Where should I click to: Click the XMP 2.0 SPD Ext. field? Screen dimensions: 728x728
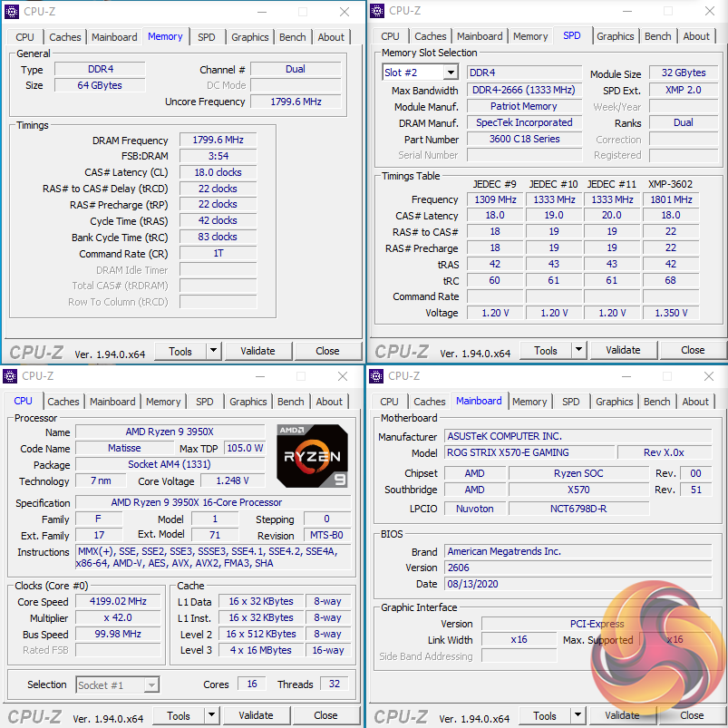[684, 90]
